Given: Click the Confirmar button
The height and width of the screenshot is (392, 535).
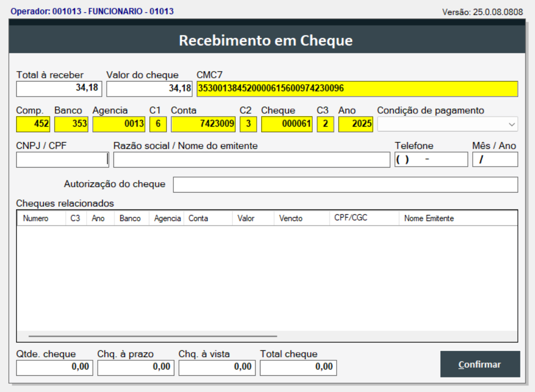Looking at the screenshot, I should tap(480, 364).
